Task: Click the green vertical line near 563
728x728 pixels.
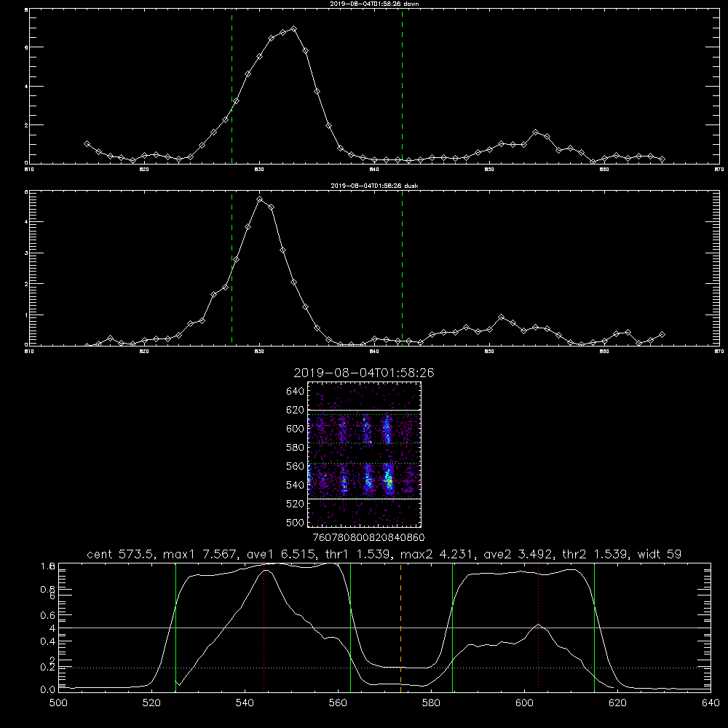Action: point(351,627)
